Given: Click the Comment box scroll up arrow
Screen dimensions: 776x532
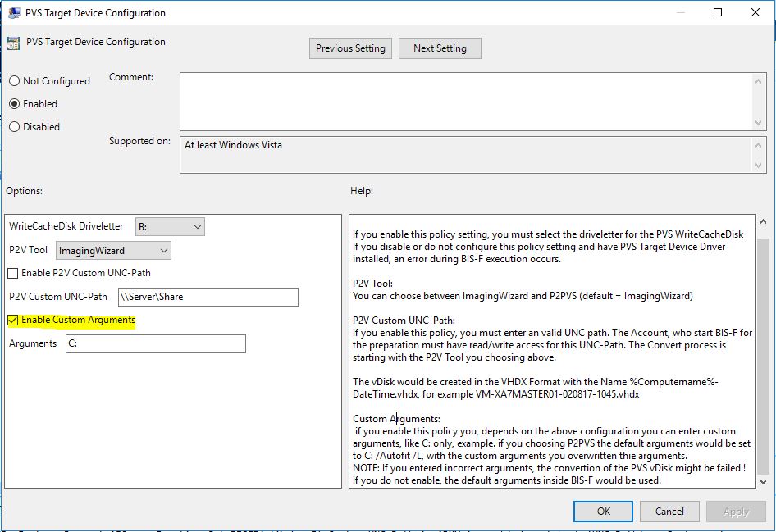Looking at the screenshot, I should click(x=758, y=80).
